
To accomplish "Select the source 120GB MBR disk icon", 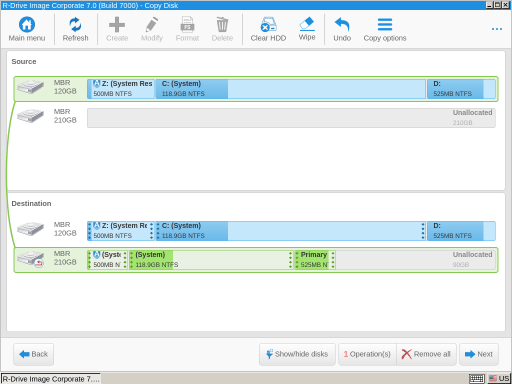I will click(30, 87).
